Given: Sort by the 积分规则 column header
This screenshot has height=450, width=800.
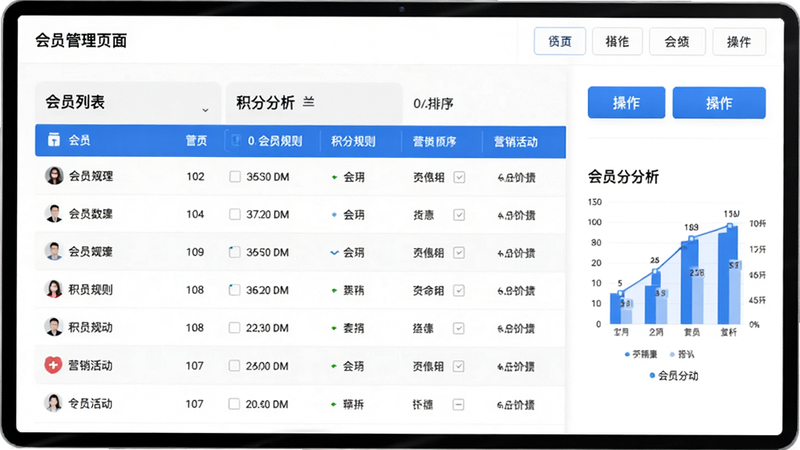Looking at the screenshot, I should pos(353,141).
